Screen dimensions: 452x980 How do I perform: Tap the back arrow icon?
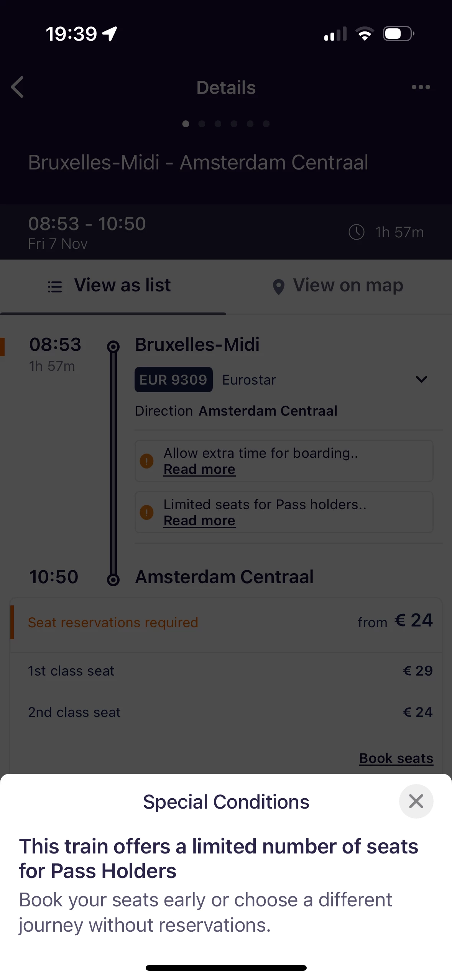pos(18,87)
